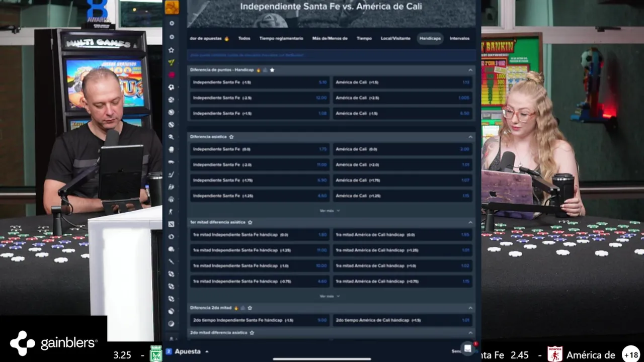Select 2do tiempo América de Cali hándicap (+1.5)
The height and width of the screenshot is (362, 644).
click(x=403, y=320)
